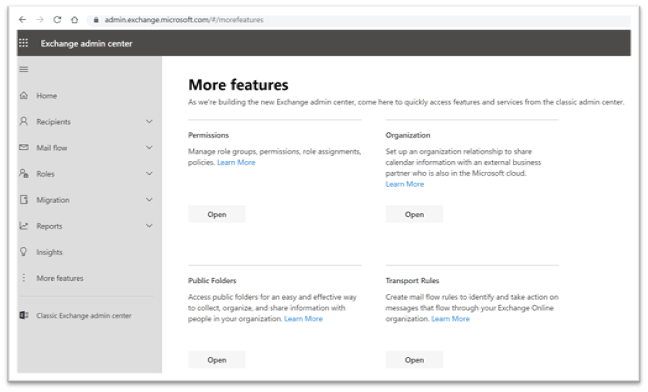Viewport: 648px width, 392px height.
Task: Open the Permissions feature
Action: [x=217, y=214]
